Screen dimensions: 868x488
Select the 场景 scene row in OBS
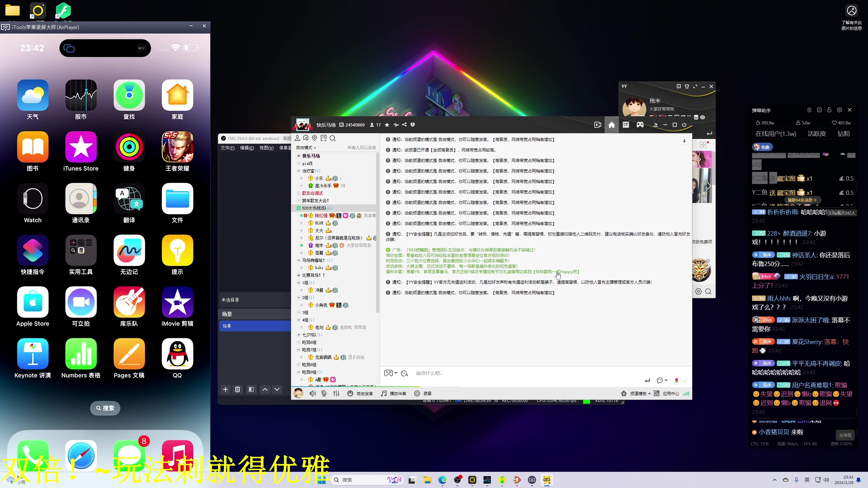click(x=255, y=326)
